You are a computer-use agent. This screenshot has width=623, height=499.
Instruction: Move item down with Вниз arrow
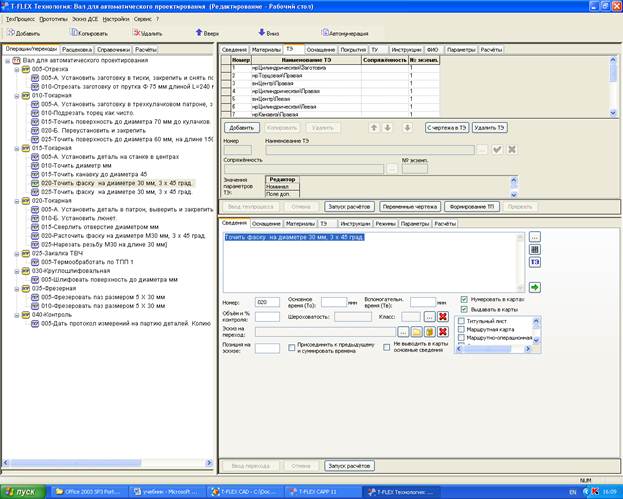click(x=261, y=32)
